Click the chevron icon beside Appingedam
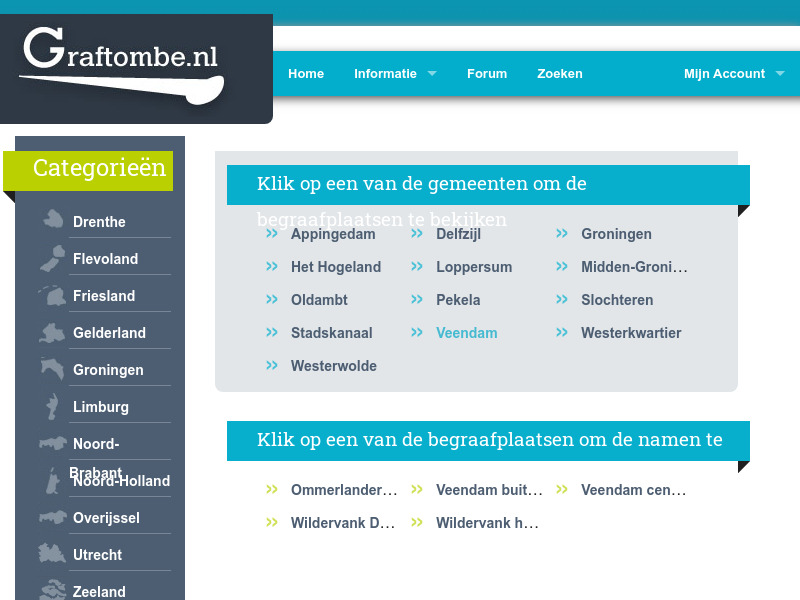This screenshot has height=600, width=800. click(x=271, y=233)
